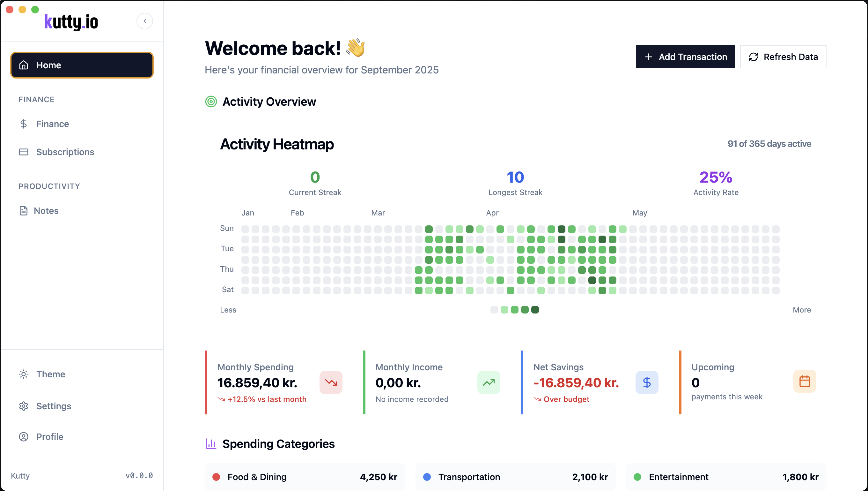Click the Net Savings blue dollar icon
This screenshot has height=491, width=868.
click(x=647, y=382)
